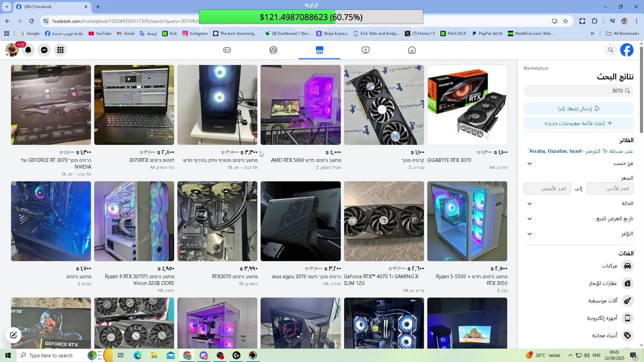Image resolution: width=644 pixels, height=362 pixels.
Task: Open the Facebook notifications bell
Action: [x=28, y=50]
